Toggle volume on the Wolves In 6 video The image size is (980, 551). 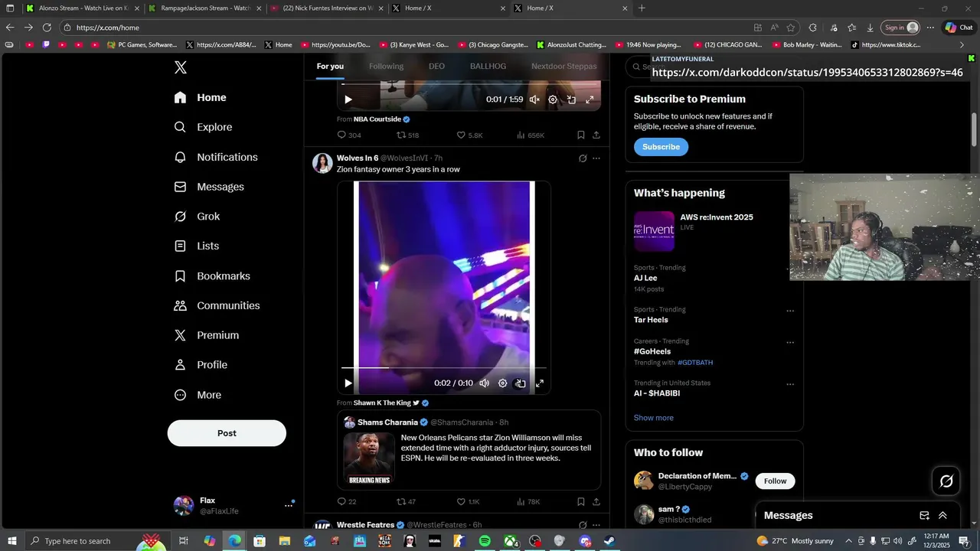coord(484,383)
